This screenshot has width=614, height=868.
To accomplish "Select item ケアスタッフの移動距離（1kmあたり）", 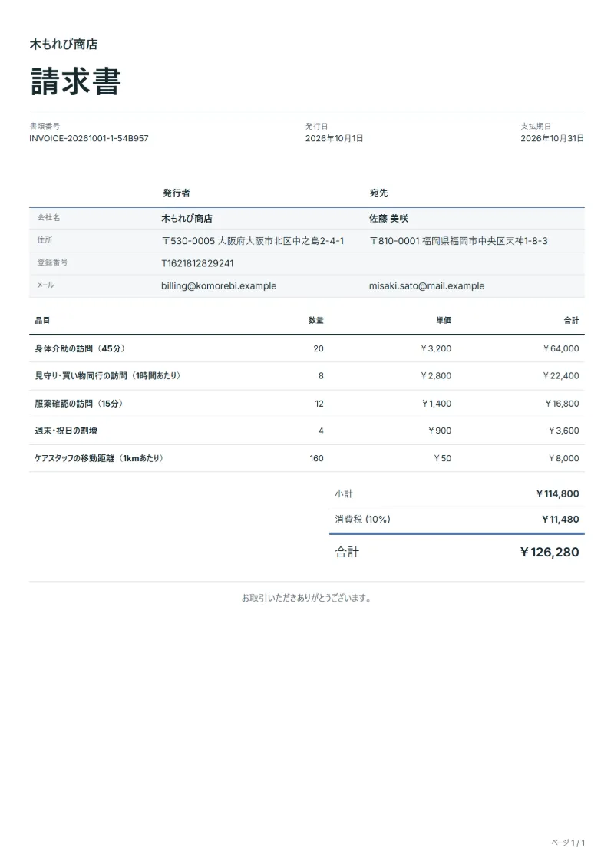I will point(99,458).
